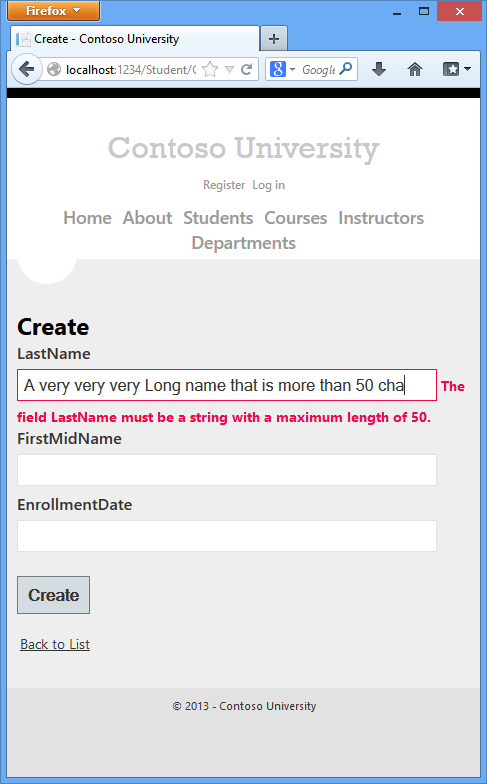Open a new tab with plus button

click(274, 38)
